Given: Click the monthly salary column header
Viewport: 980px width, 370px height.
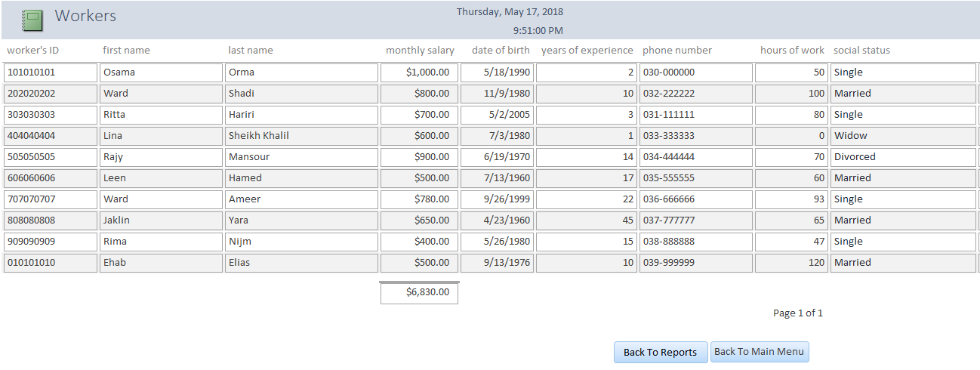Looking at the screenshot, I should [420, 51].
